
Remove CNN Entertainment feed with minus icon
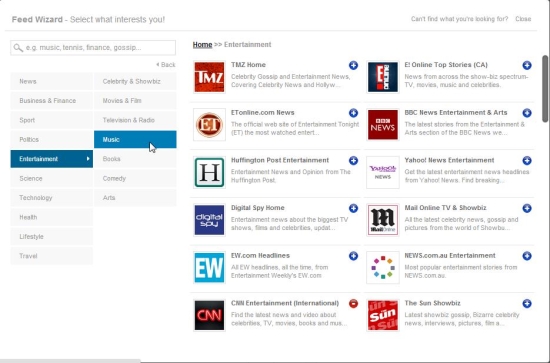[x=353, y=304]
